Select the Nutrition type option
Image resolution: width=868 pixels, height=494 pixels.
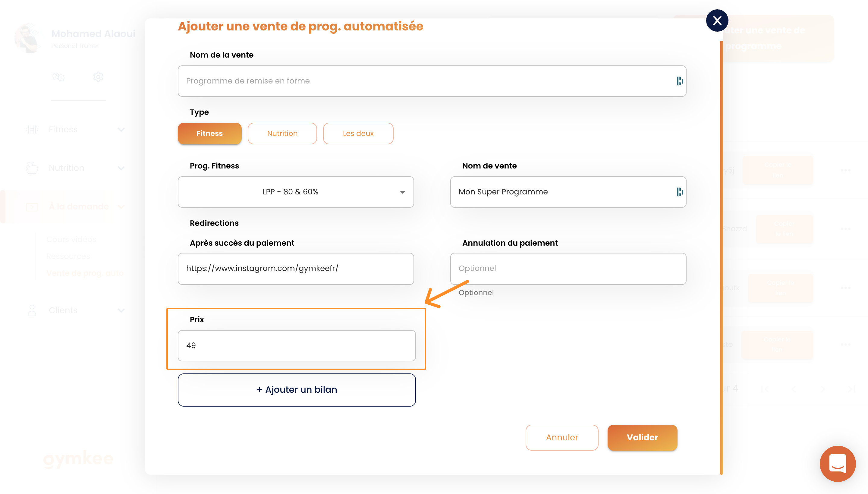click(x=282, y=133)
